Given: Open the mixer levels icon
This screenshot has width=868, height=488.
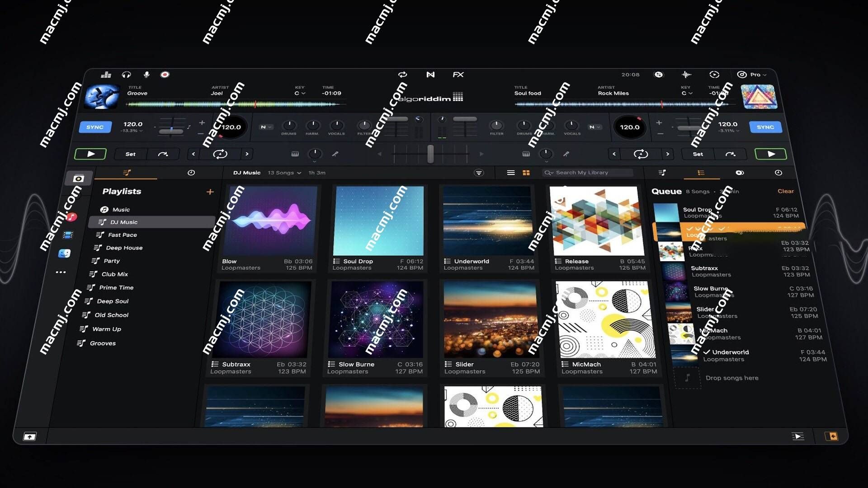Looking at the screenshot, I should coord(106,75).
